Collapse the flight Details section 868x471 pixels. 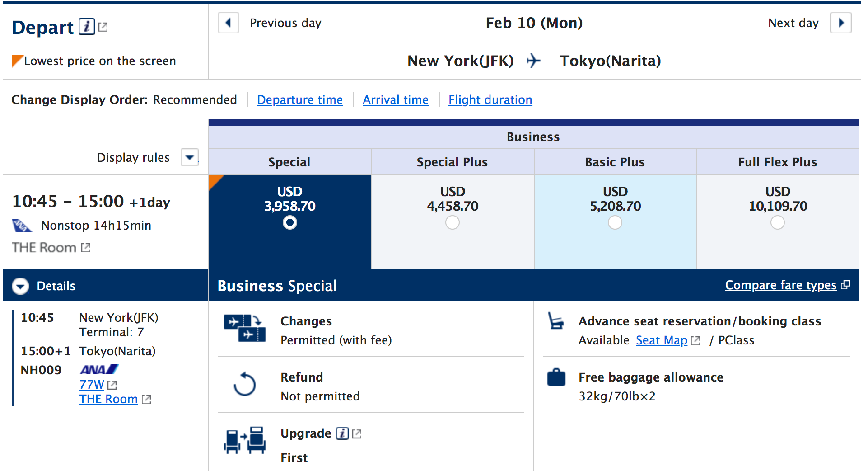point(20,286)
